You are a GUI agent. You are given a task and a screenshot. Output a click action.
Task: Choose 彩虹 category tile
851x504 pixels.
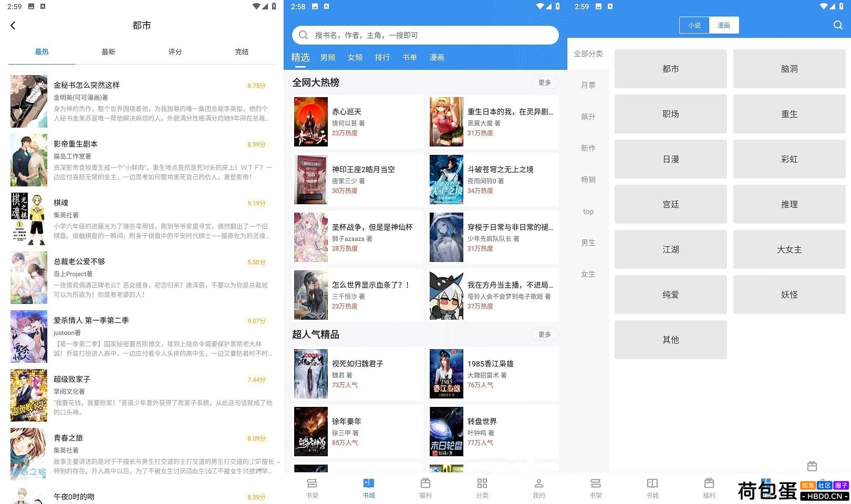coord(790,159)
